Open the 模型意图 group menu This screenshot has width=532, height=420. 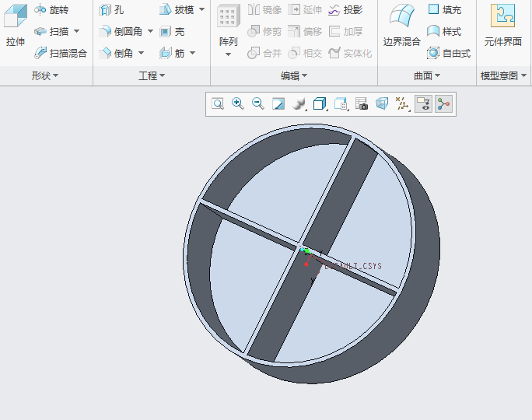click(503, 75)
